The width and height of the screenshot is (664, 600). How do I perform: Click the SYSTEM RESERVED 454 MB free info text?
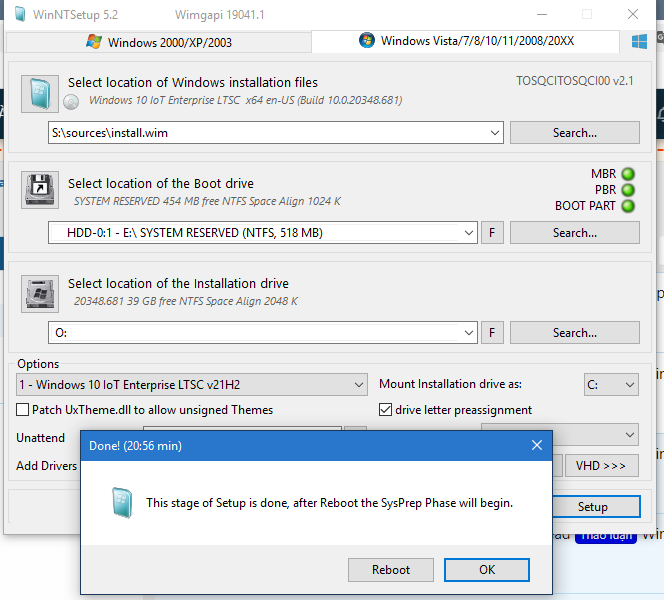click(207, 201)
